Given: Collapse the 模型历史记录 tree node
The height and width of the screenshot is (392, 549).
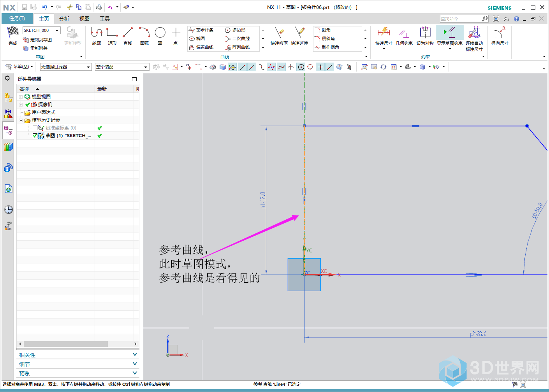Looking at the screenshot, I should pyautogui.click(x=21, y=120).
